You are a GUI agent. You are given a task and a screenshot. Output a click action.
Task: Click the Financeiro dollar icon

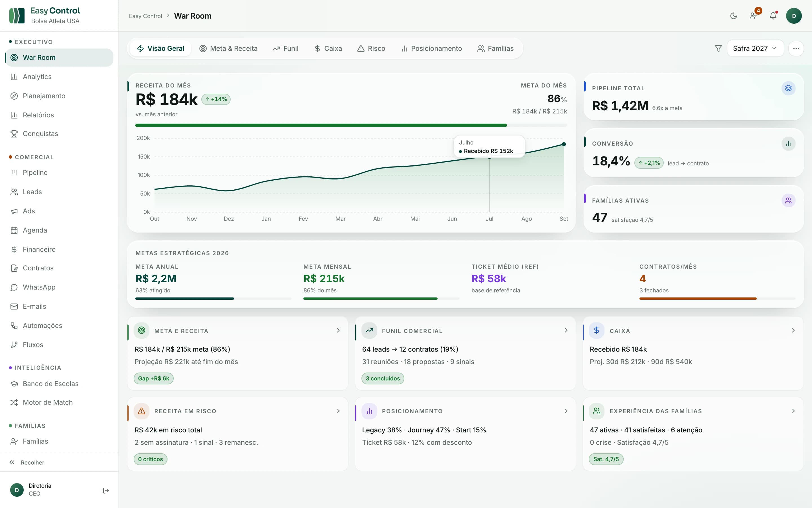tap(14, 249)
